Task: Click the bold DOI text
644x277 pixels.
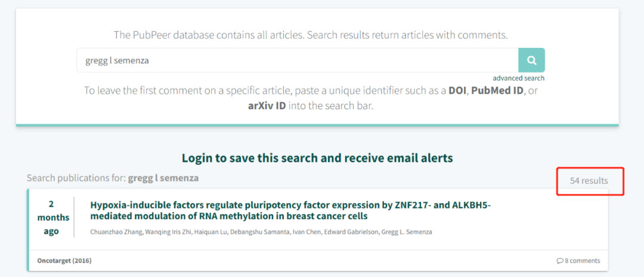Action: click(x=458, y=91)
